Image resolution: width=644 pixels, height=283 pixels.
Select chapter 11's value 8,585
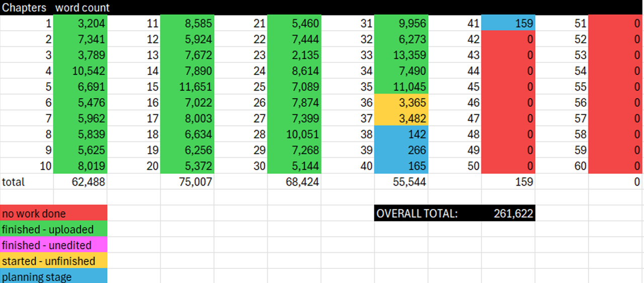(187, 23)
